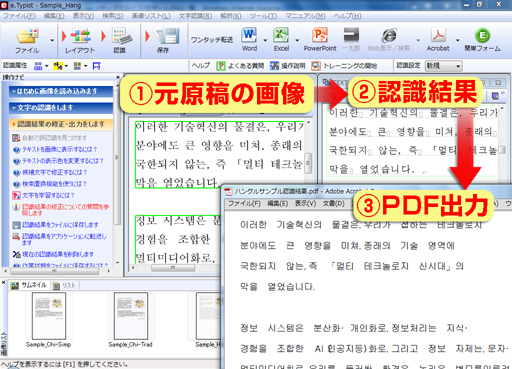This screenshot has height=369, width=512.
Task: Click the delete current result icon
Action: 16,254
